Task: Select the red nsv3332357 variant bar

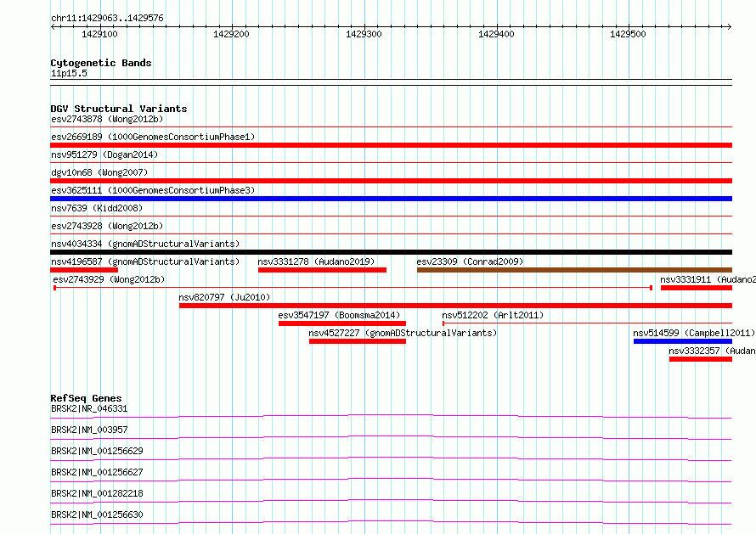Action: (x=701, y=359)
